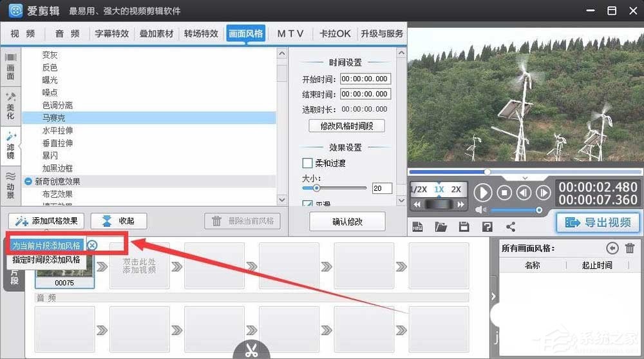Viewport: 644px width, 359px height.
Task: Open the 转场特效 tab
Action: click(201, 34)
